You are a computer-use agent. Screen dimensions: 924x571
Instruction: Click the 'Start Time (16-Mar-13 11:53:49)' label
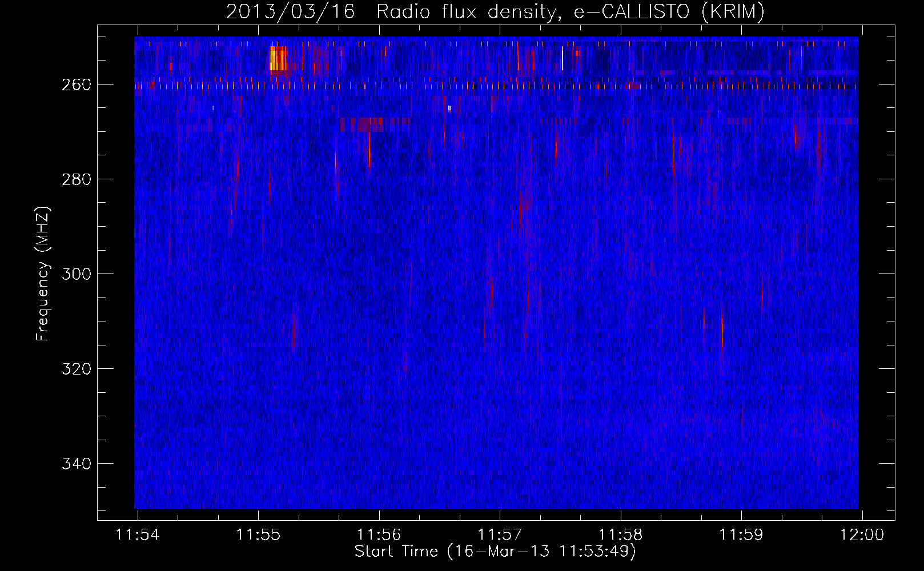(495, 552)
